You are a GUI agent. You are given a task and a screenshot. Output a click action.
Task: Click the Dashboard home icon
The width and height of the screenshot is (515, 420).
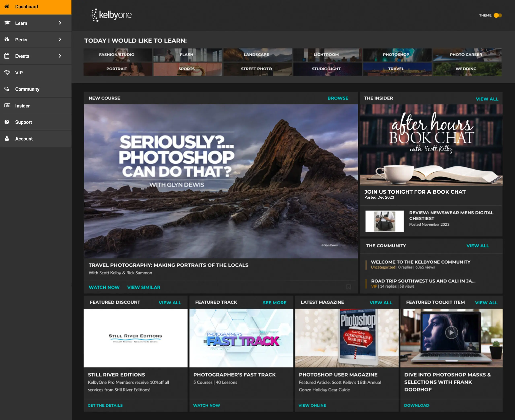(7, 6)
